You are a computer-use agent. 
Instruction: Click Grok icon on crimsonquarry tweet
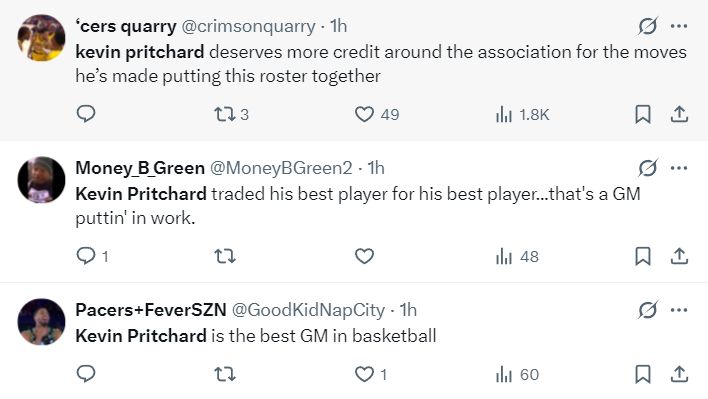coord(647,26)
